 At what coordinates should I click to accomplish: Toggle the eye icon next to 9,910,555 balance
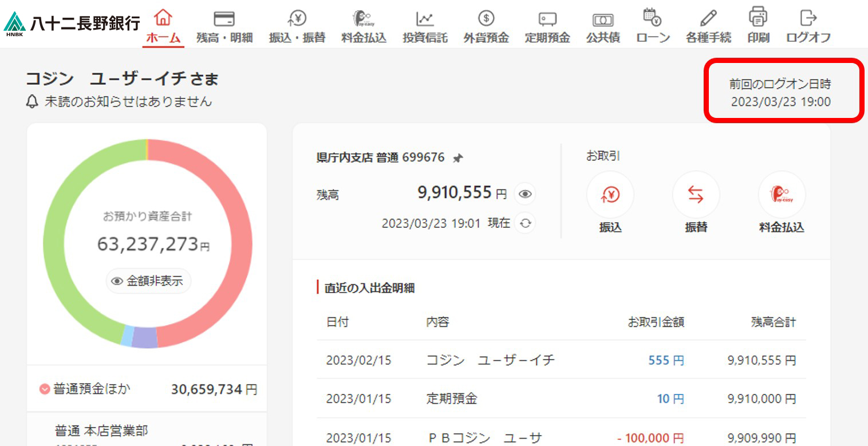click(524, 195)
